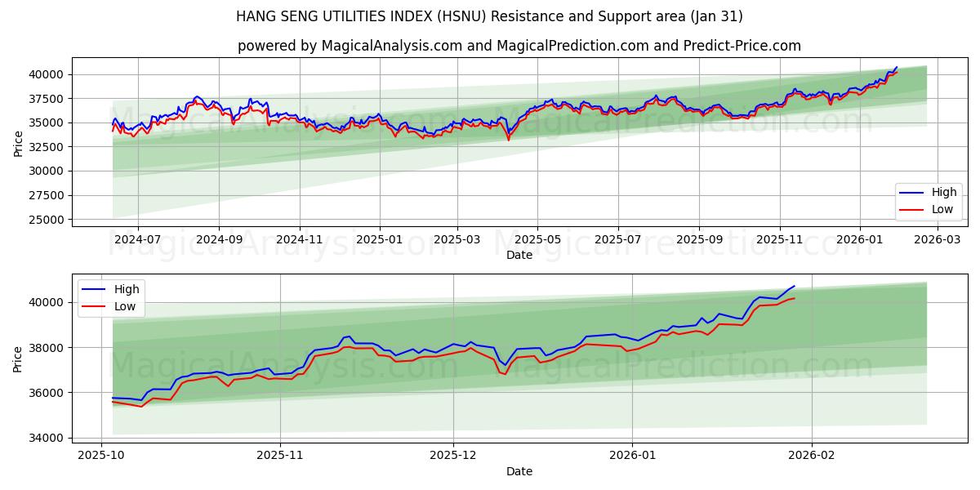Click the Date axis label on bottom chart
980x490 pixels.
click(x=519, y=471)
